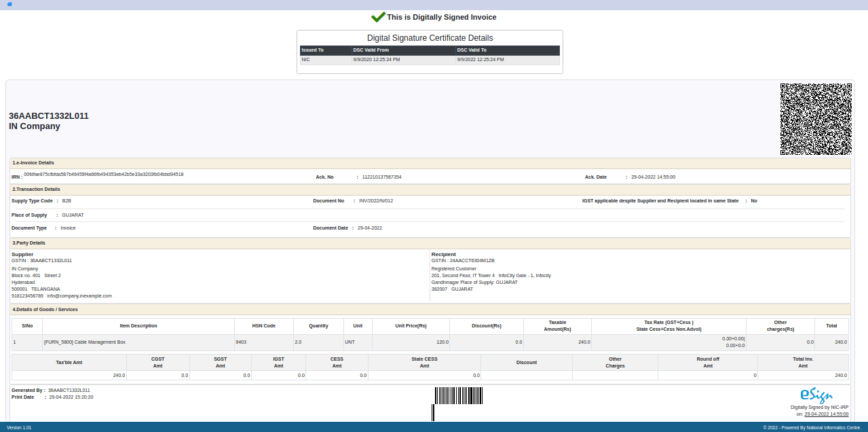
Task: Select the 'DSC Valid From' column header
Action: [403, 50]
